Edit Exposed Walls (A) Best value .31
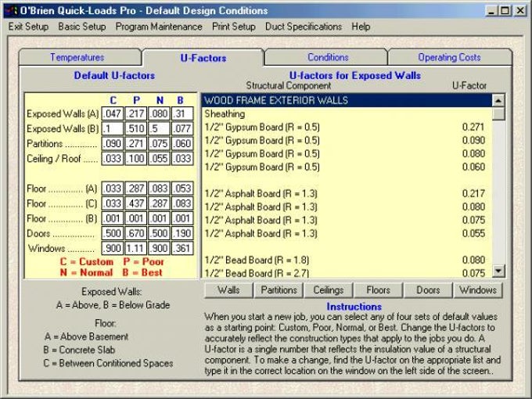 tap(182, 113)
